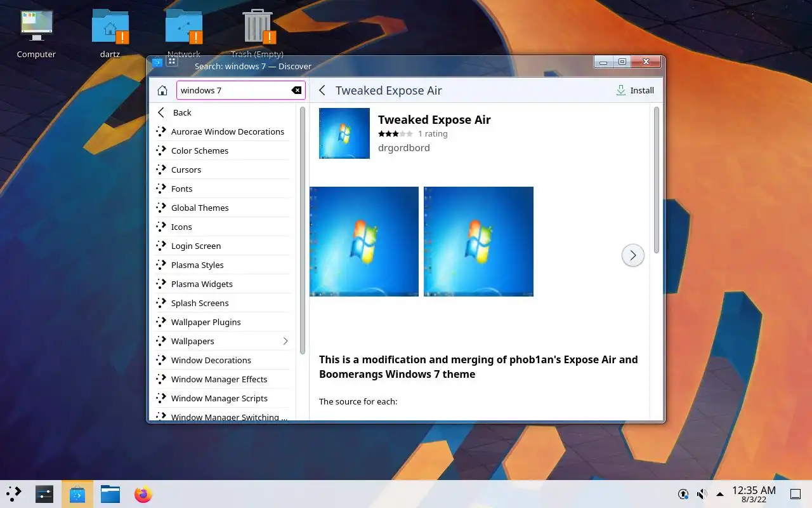The image size is (812, 508).
Task: Click the Color Schemes category icon
Action: pos(161,150)
